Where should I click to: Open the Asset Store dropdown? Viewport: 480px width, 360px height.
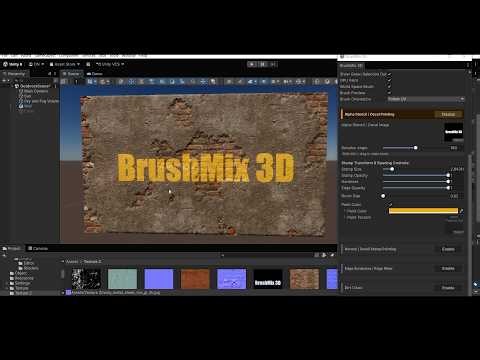click(x=65, y=64)
